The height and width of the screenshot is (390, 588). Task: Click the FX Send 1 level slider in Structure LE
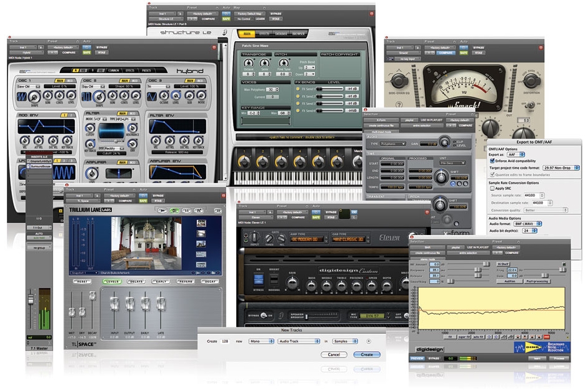click(x=329, y=89)
